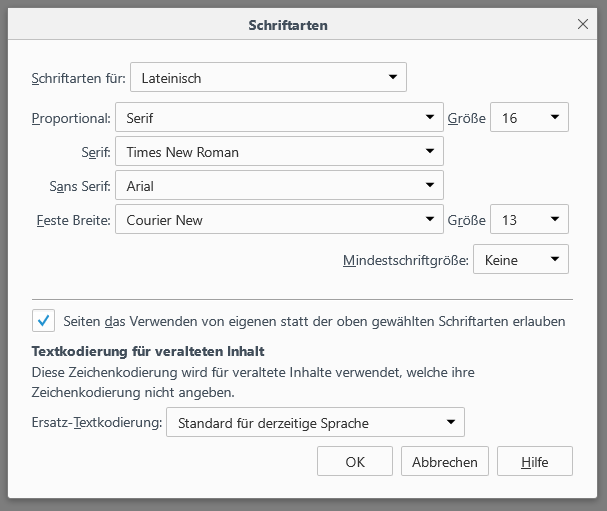
Task: Click the 'Sans Serif:' label
Action: (x=80, y=186)
